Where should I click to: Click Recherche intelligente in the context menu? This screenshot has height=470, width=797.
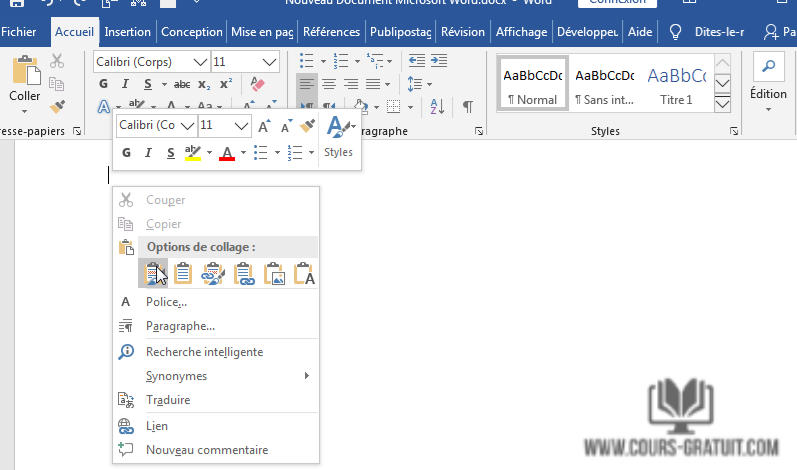[x=204, y=352]
